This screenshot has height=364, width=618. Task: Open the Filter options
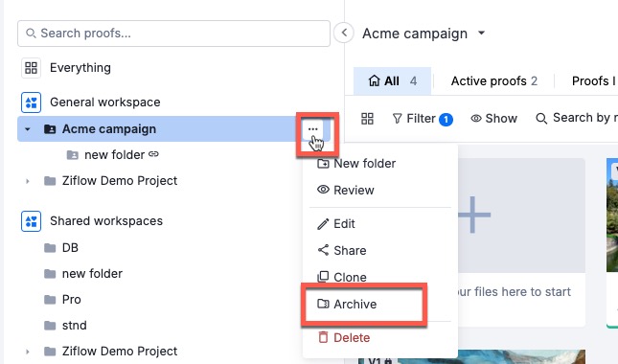pyautogui.click(x=423, y=119)
